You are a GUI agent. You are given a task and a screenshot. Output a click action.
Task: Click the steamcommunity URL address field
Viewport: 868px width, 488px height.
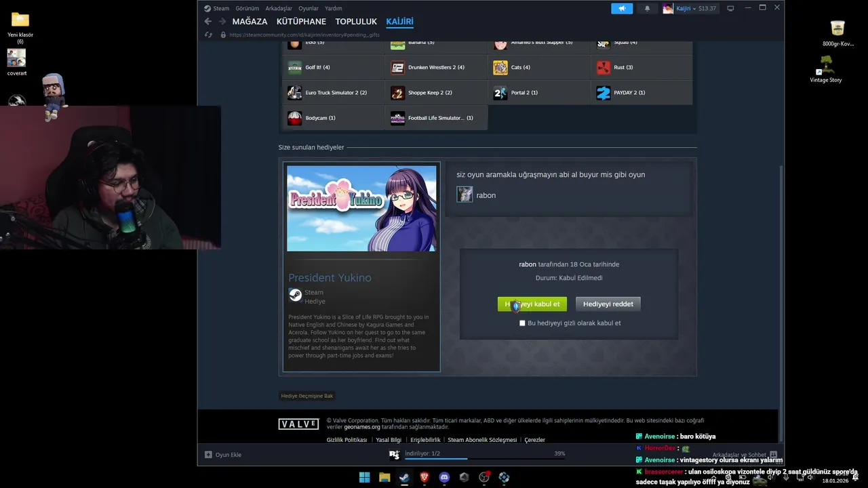[304, 35]
